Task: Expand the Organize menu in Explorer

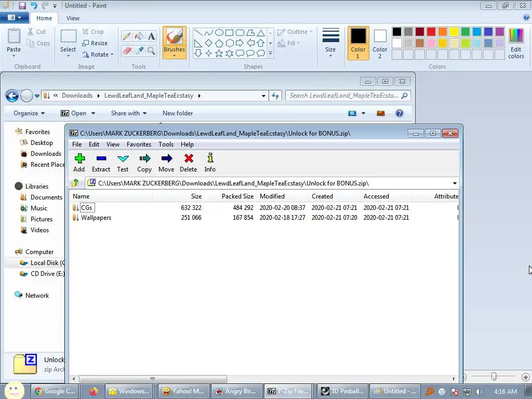Action: click(29, 113)
